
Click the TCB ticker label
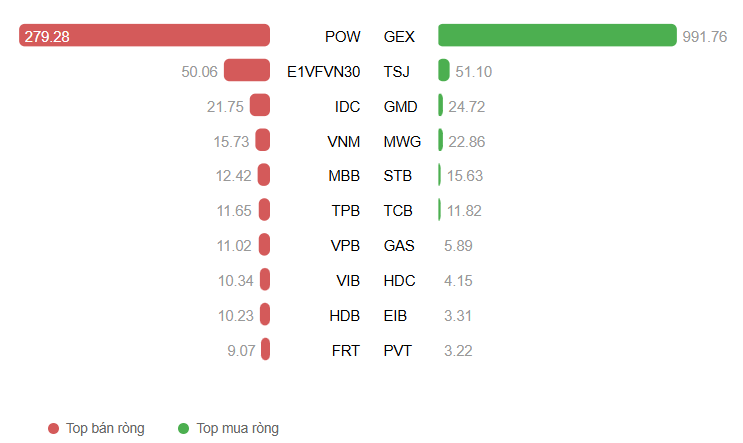(x=398, y=211)
